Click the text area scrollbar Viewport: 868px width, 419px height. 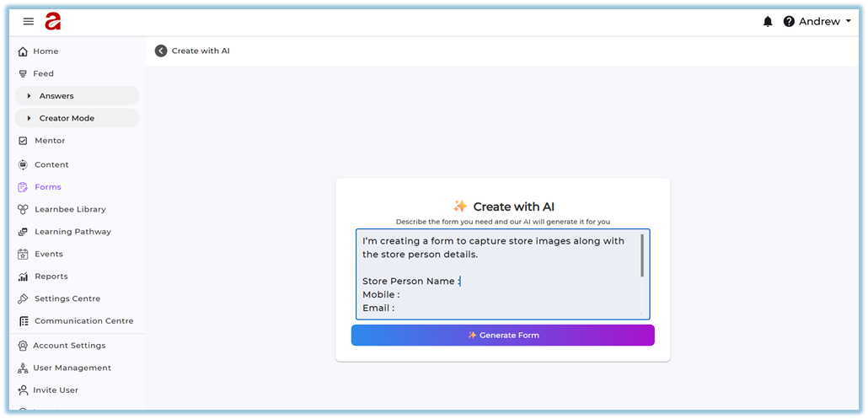(x=642, y=256)
